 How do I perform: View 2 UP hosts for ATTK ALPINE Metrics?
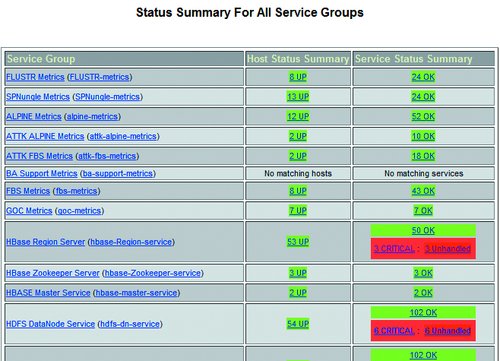point(298,136)
